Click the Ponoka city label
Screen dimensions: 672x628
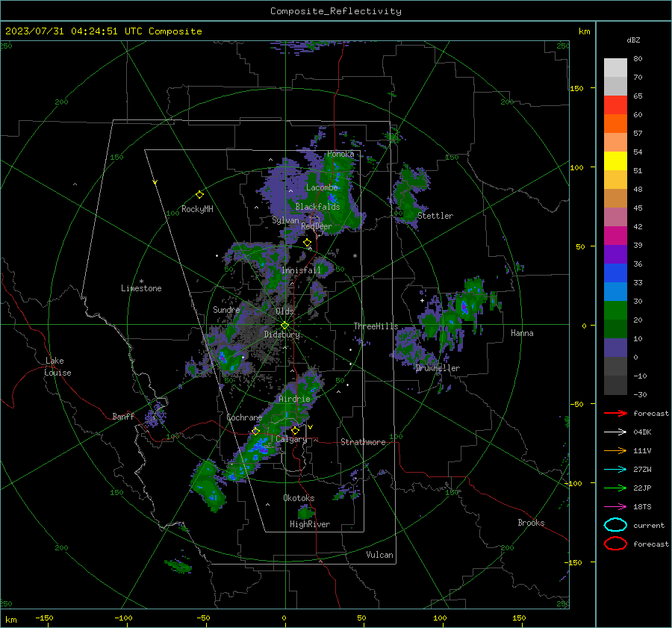click(340, 154)
